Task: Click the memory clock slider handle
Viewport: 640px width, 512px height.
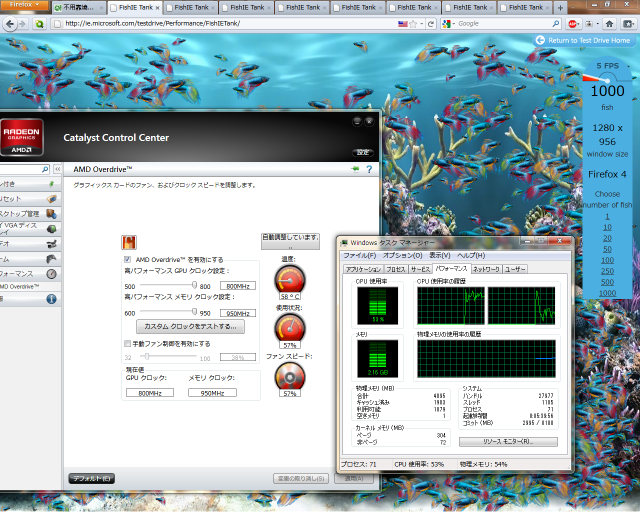Action: point(194,312)
